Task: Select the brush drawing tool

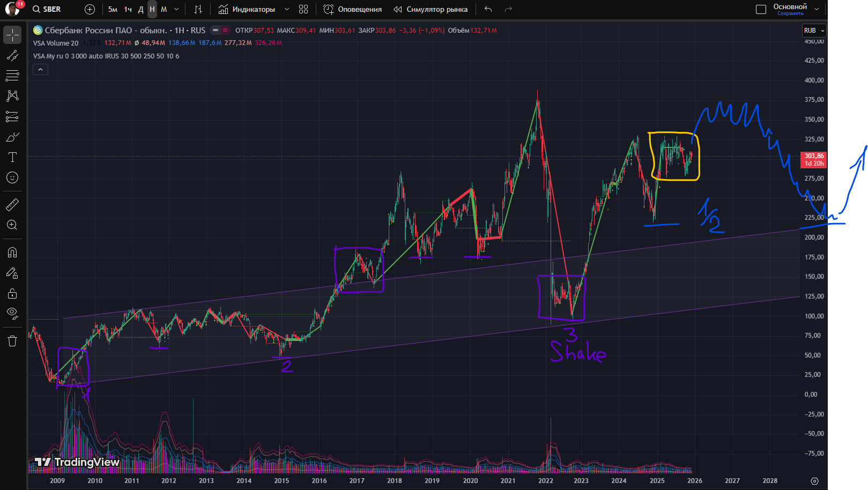Action: [x=12, y=137]
